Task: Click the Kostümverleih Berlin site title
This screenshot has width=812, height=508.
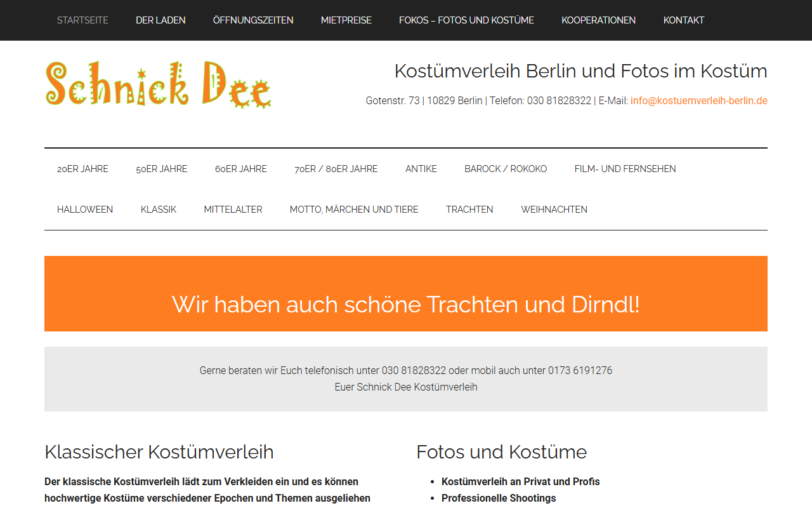Action: coord(581,71)
